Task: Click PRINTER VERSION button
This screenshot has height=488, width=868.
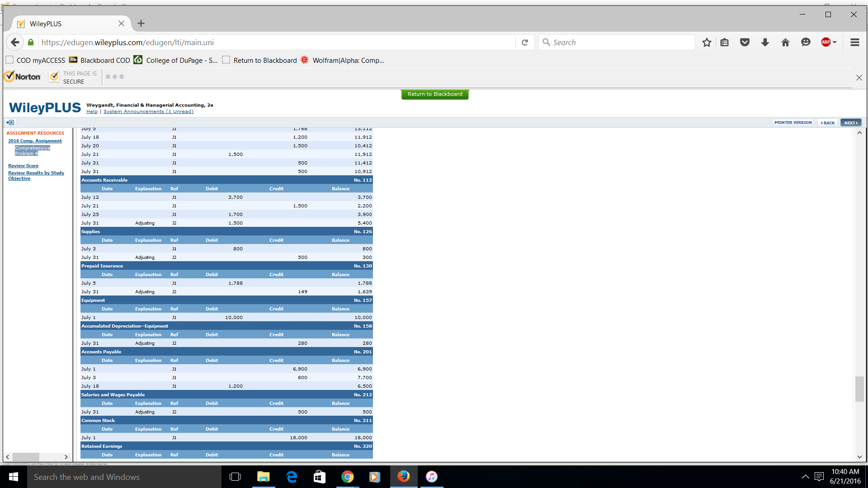Action: click(x=793, y=122)
